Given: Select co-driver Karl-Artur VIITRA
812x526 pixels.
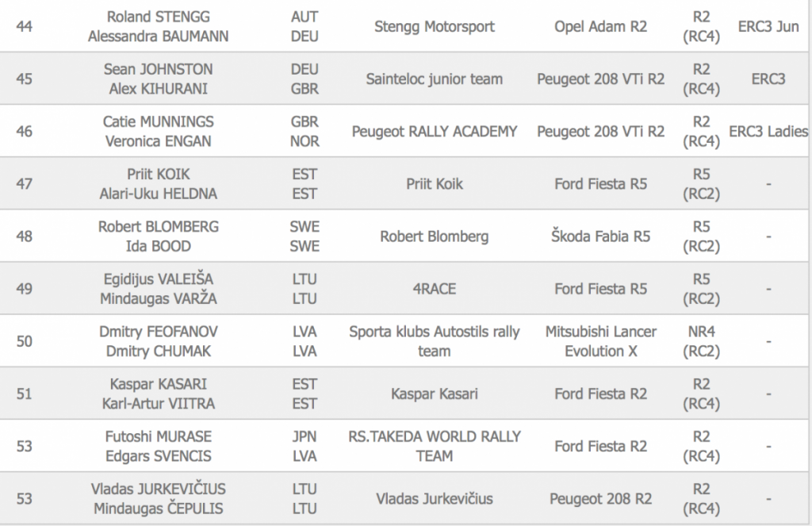Looking at the screenshot, I should pyautogui.click(x=158, y=403).
